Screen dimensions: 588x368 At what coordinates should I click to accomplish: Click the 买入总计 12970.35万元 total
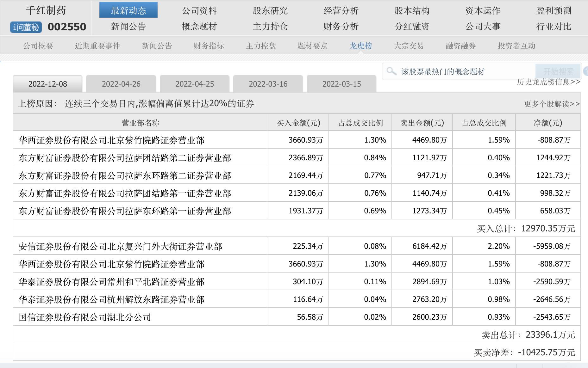(526, 228)
